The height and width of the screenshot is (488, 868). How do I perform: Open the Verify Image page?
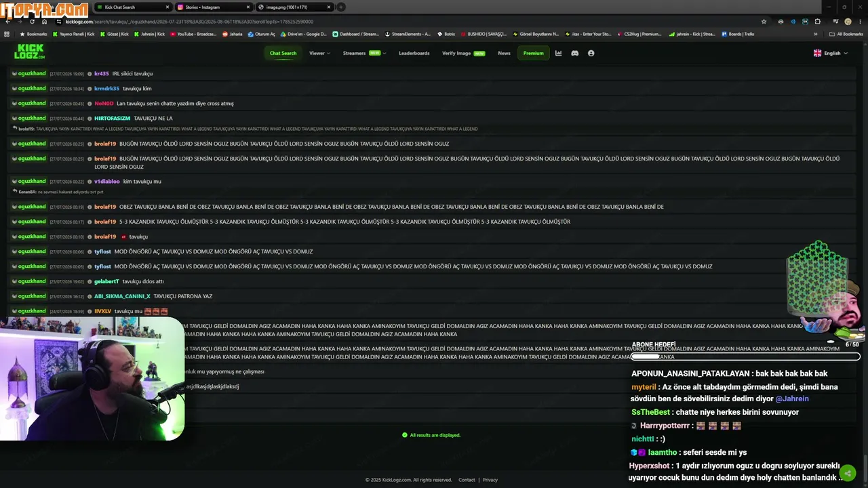463,53
